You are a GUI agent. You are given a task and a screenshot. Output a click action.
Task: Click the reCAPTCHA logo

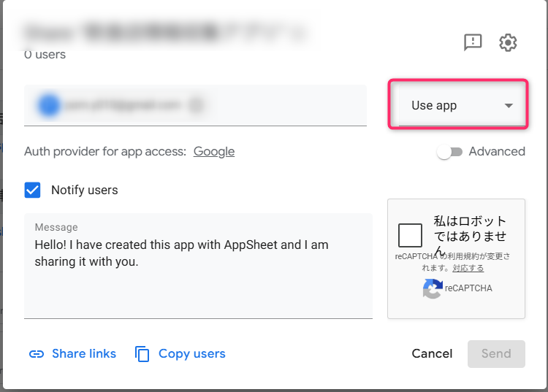433,288
